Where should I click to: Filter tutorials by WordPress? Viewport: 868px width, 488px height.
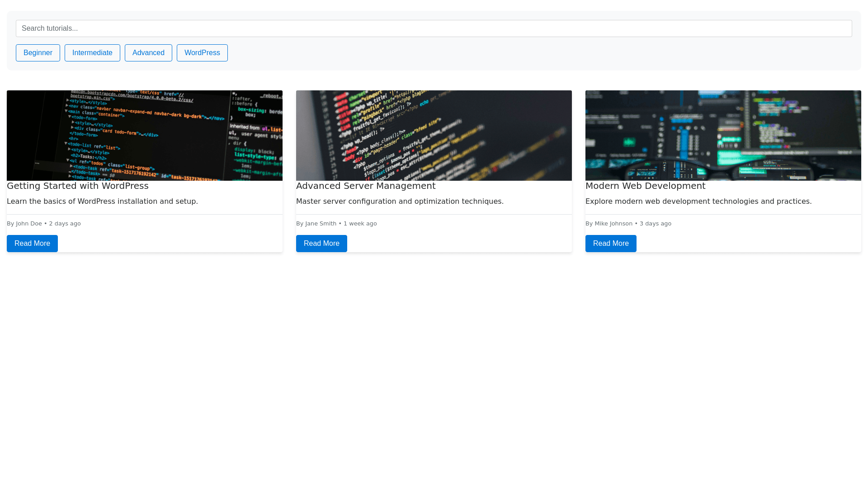(x=202, y=53)
